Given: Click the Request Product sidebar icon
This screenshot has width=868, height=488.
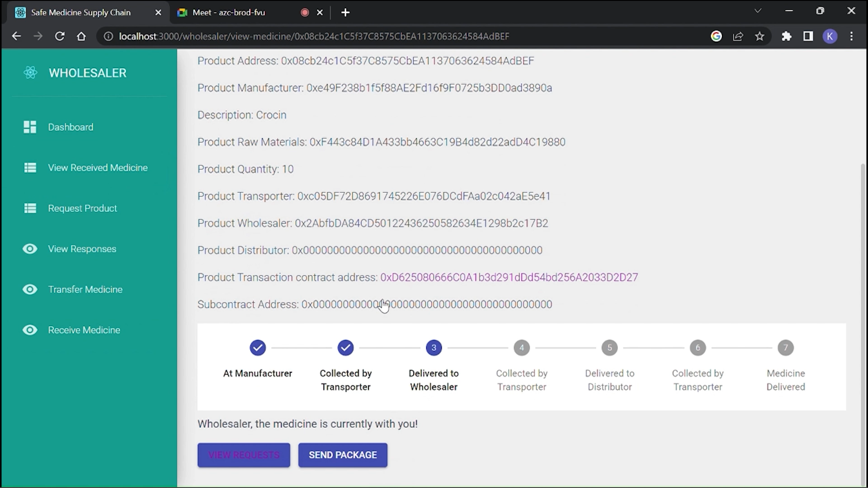Looking at the screenshot, I should pos(29,208).
